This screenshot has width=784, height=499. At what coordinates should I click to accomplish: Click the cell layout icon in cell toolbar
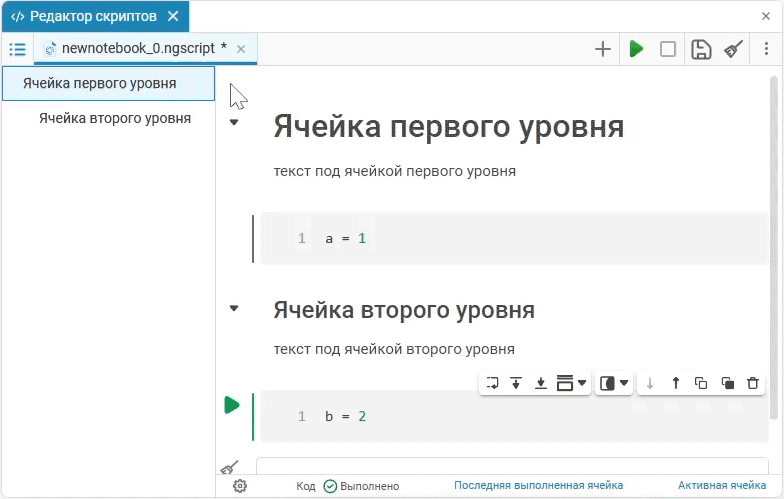coord(565,383)
